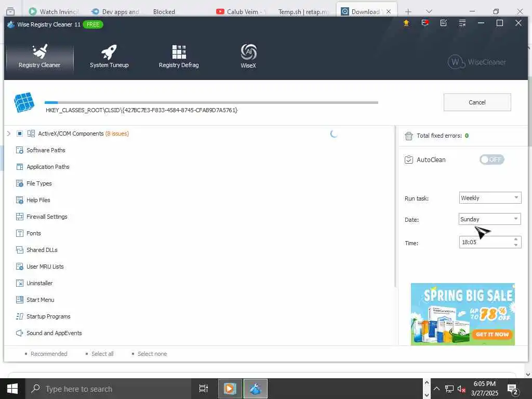This screenshot has width=532, height=399.
Task: Click the Application Paths icon
Action: coord(20,167)
